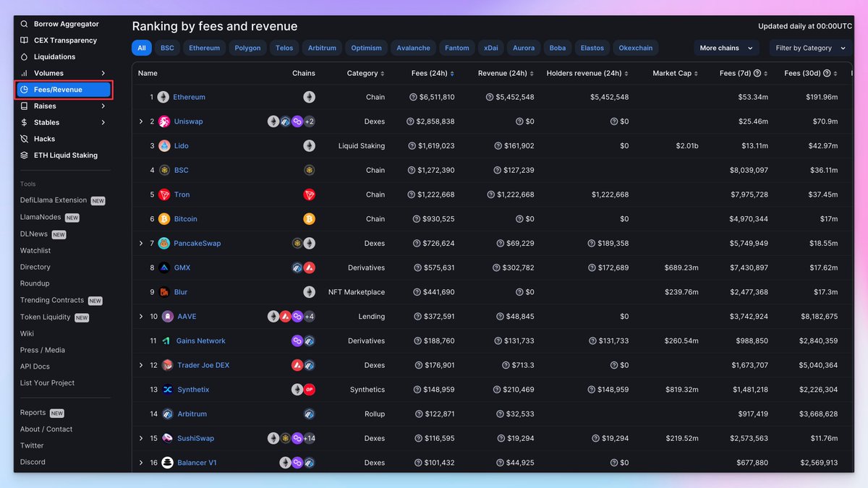Click Lido's $2.01b market cap value

(687, 145)
